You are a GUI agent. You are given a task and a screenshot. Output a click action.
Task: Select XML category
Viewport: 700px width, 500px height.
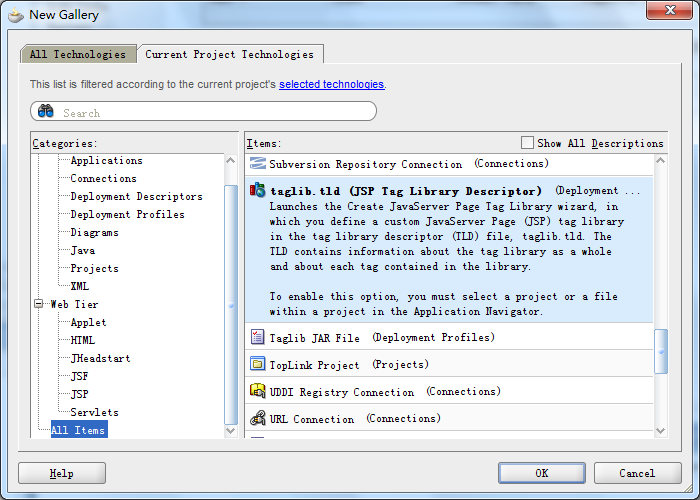coord(80,286)
